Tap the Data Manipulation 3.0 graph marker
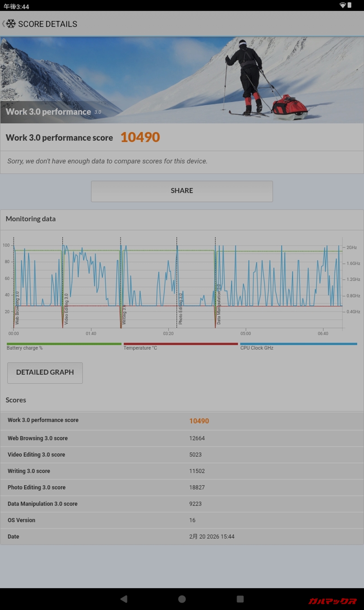 pyautogui.click(x=219, y=304)
